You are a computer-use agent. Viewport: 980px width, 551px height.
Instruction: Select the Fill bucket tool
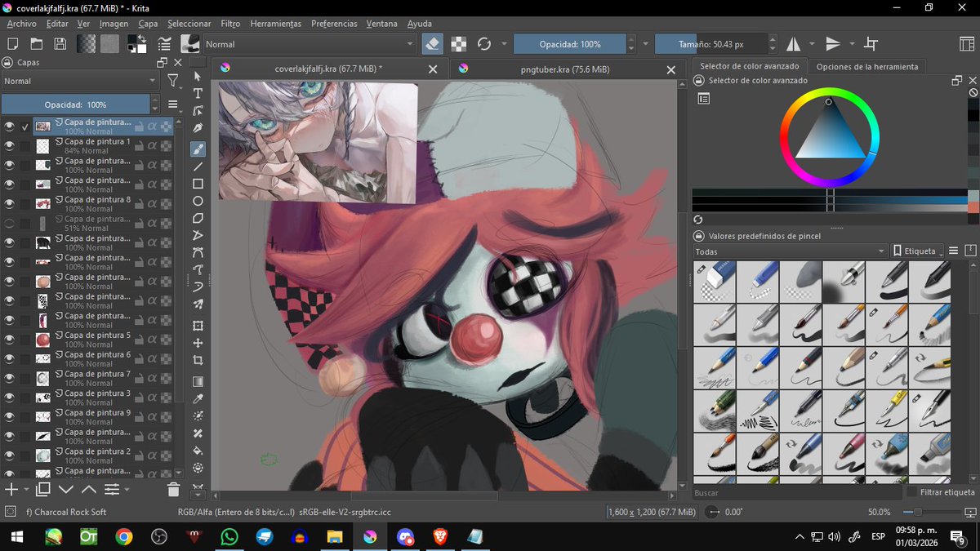coord(198,450)
